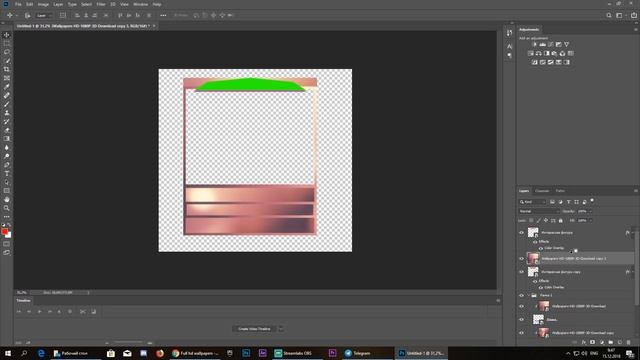Click the Hue/Saturation adjustment icon
Screen dimensions: 640x360
531,53
